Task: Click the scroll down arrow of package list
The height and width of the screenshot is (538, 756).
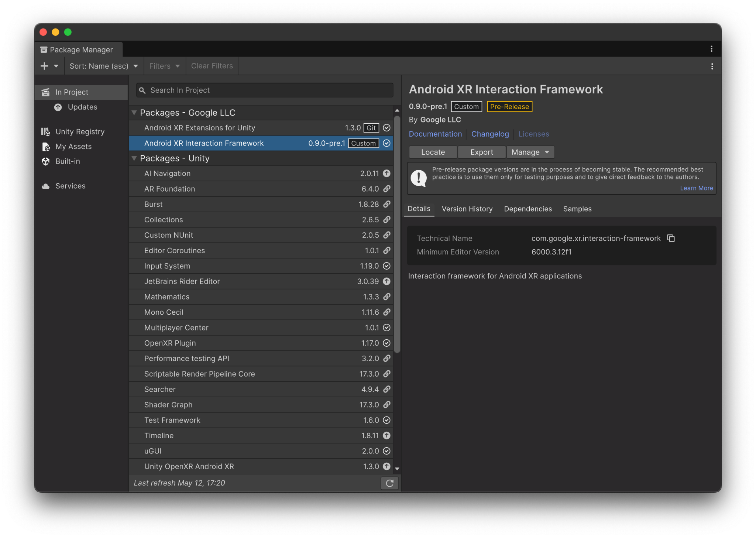Action: 397,469
